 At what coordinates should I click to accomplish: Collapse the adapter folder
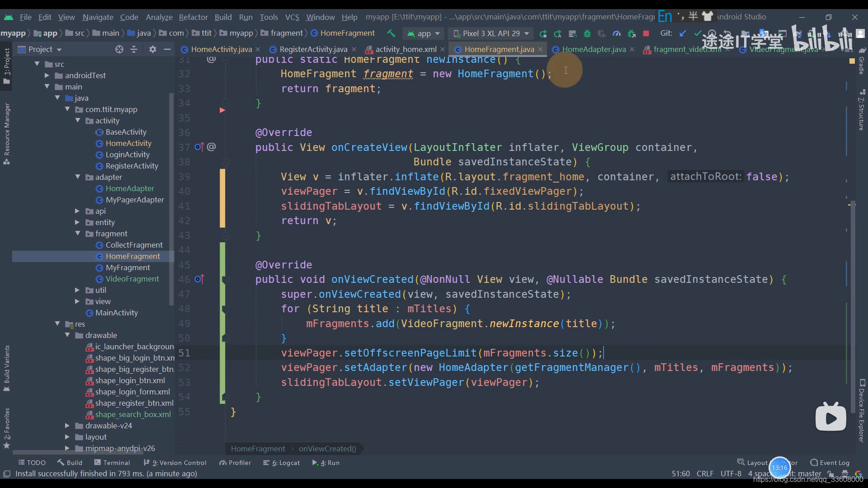[x=78, y=177]
